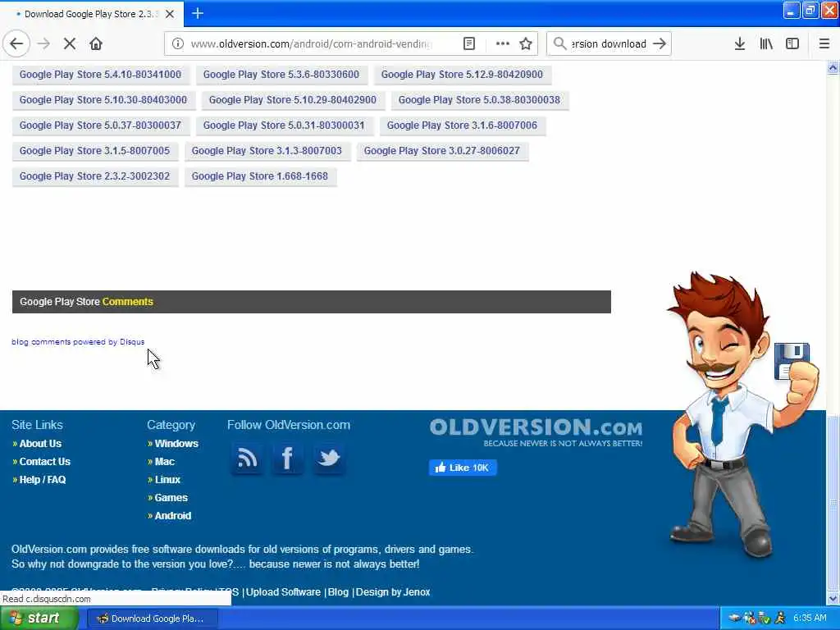Open the Blog footer link

click(338, 592)
